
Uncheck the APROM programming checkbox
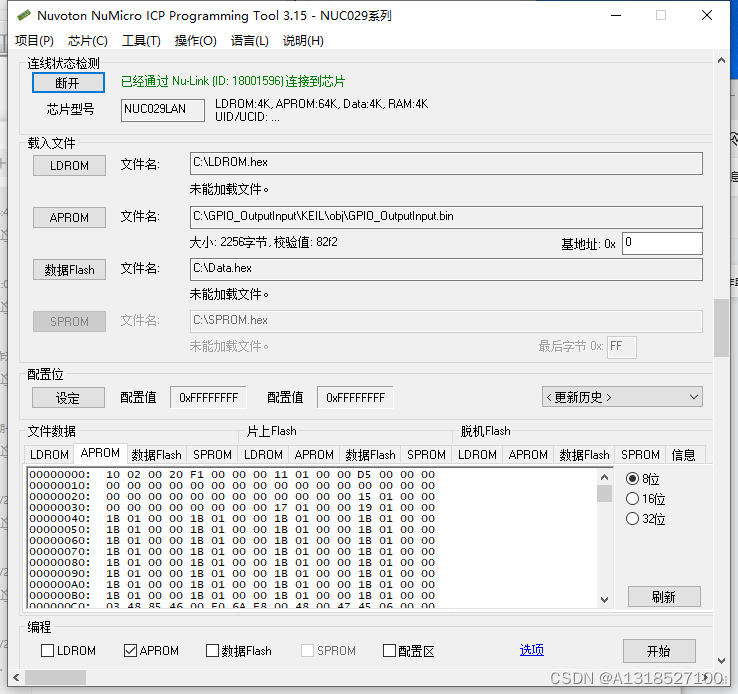[x=130, y=651]
